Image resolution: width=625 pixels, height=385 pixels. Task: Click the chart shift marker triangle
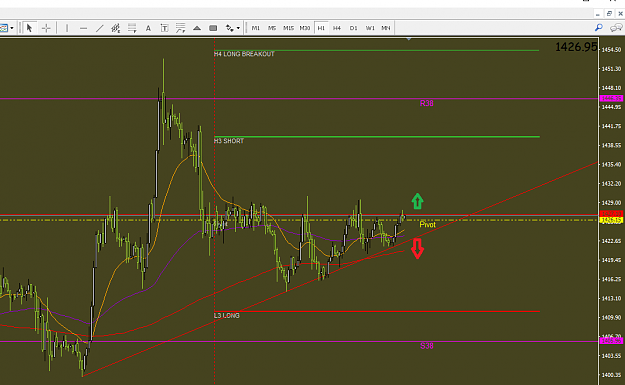409,39
